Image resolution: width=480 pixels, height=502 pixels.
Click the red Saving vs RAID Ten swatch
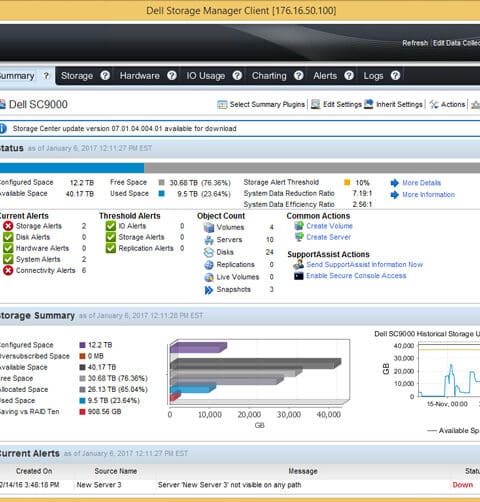[82, 412]
